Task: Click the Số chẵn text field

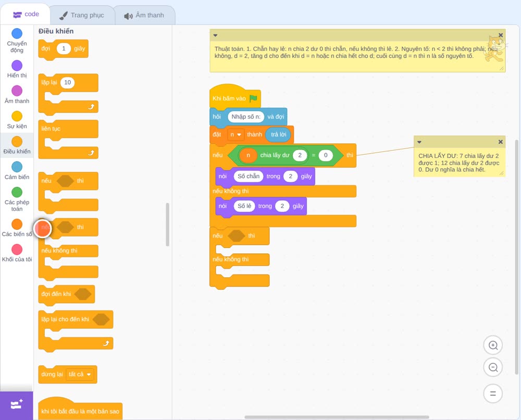Action: click(x=248, y=176)
